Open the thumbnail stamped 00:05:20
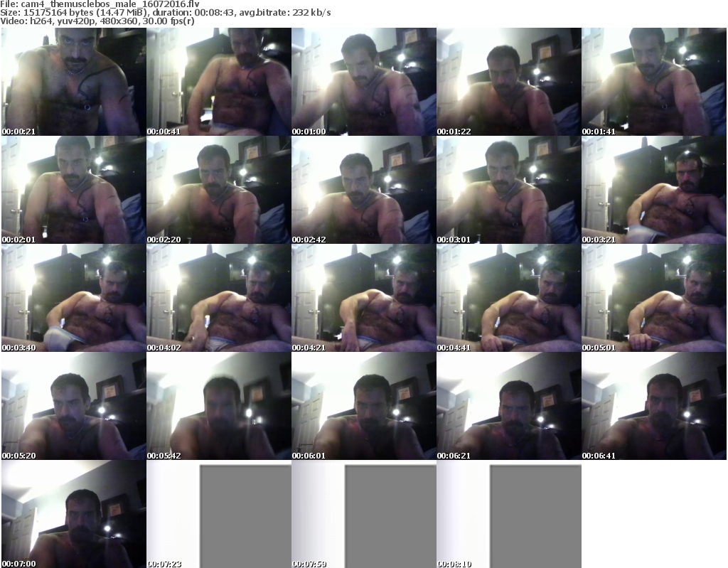 [x=74, y=406]
